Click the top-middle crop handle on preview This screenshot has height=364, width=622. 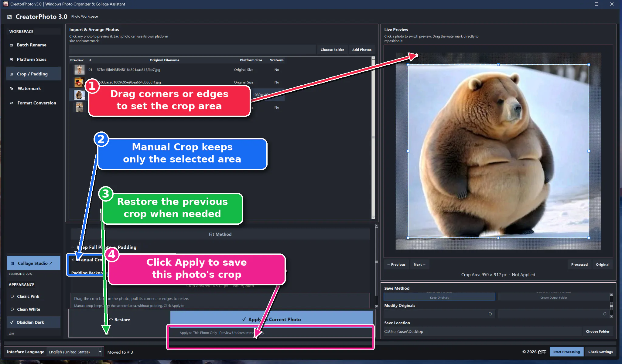pos(498,65)
